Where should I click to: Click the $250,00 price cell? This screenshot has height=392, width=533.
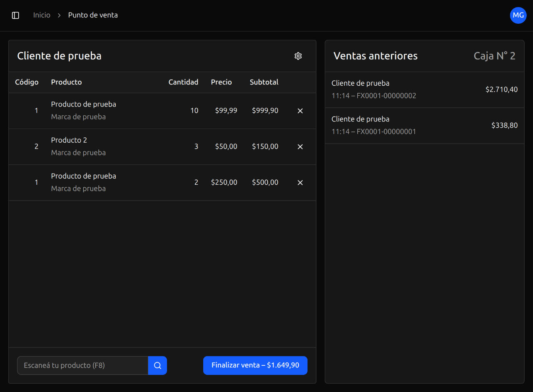point(224,182)
